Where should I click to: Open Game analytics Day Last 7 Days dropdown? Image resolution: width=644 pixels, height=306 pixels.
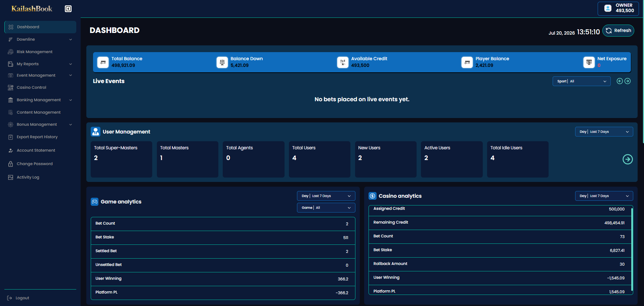[x=326, y=196]
